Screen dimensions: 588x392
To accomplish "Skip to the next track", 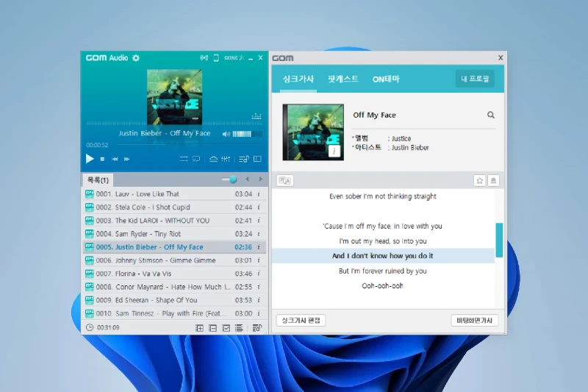I will (x=126, y=159).
